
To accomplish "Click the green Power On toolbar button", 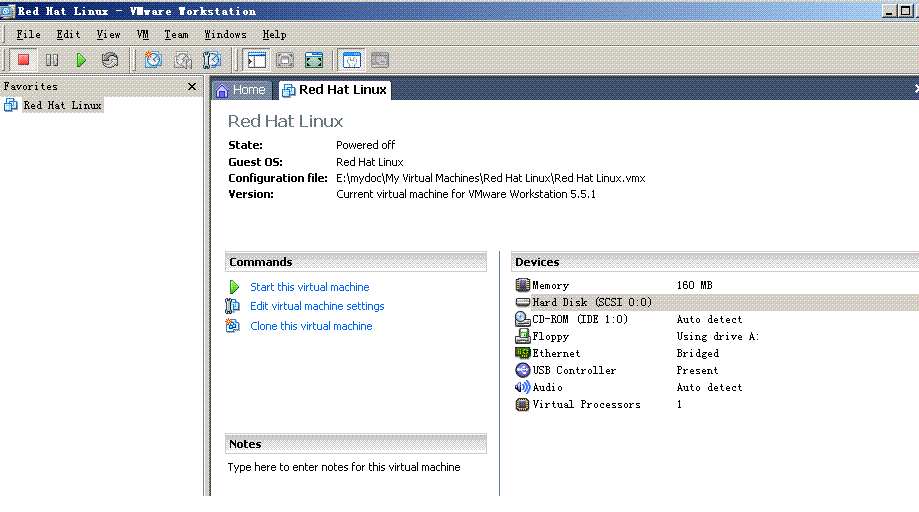I will [x=81, y=60].
